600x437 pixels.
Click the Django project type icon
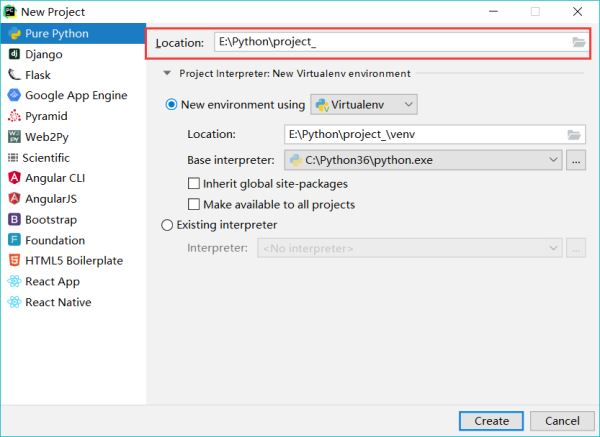(x=14, y=54)
